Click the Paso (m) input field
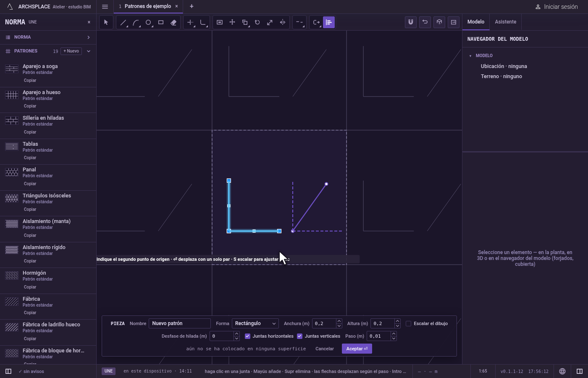 (x=379, y=336)
